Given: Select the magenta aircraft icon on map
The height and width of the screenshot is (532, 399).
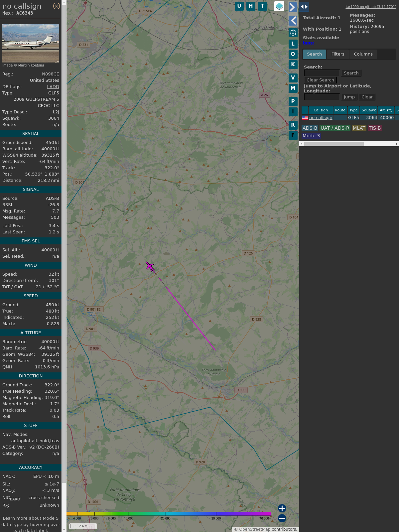Looking at the screenshot, I should 150,266.
